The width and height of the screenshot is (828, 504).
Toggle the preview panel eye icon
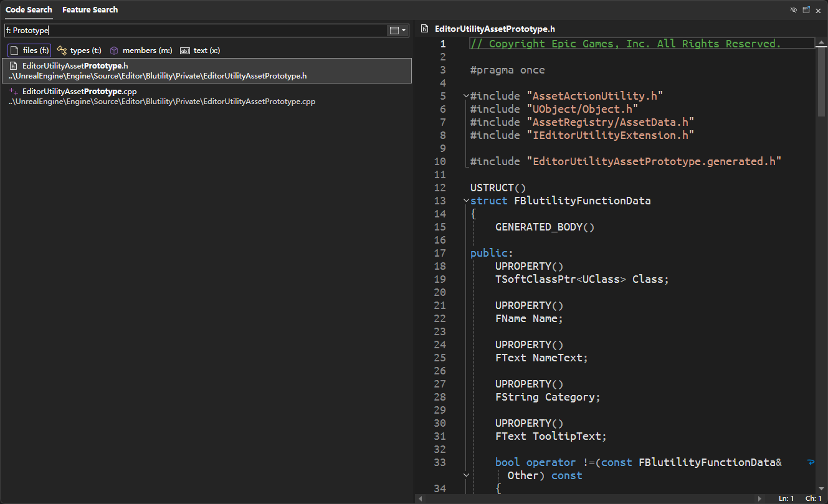pyautogui.click(x=793, y=10)
